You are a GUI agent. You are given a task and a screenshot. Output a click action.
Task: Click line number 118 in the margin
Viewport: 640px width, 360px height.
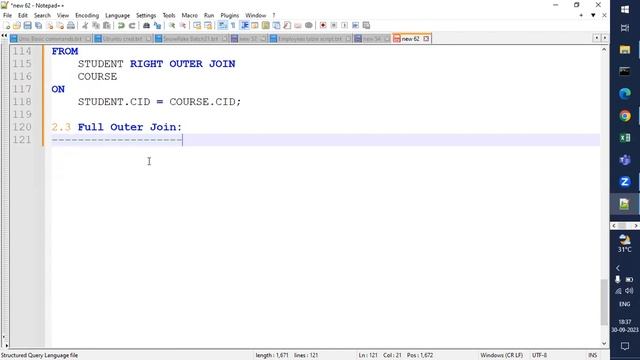coord(22,102)
